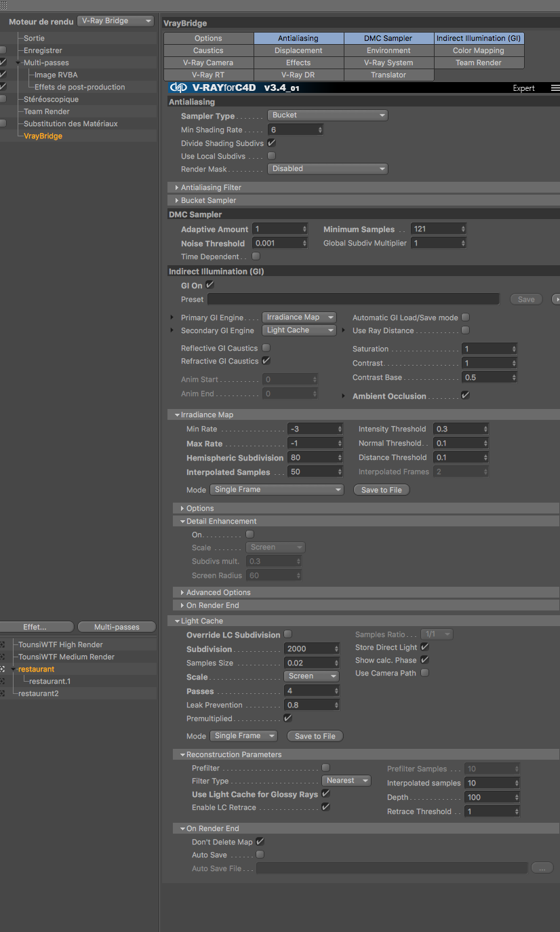
Task: Change Primary GI Engine dropdown
Action: tap(299, 317)
